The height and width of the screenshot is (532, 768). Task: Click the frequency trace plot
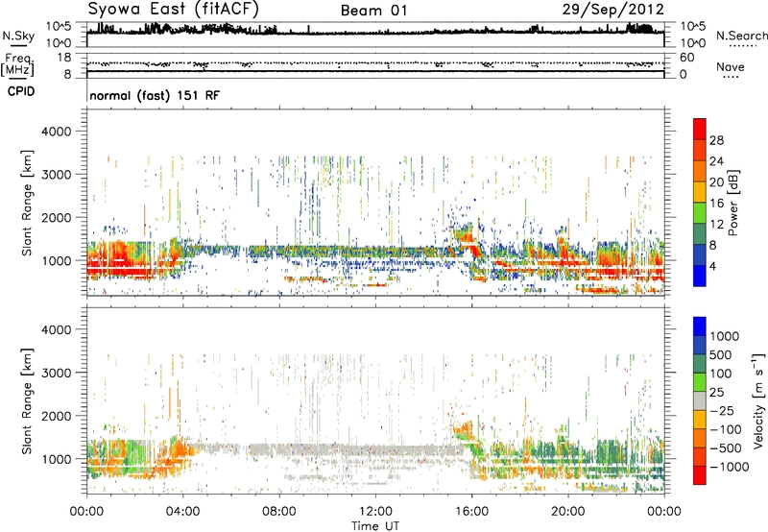375,65
